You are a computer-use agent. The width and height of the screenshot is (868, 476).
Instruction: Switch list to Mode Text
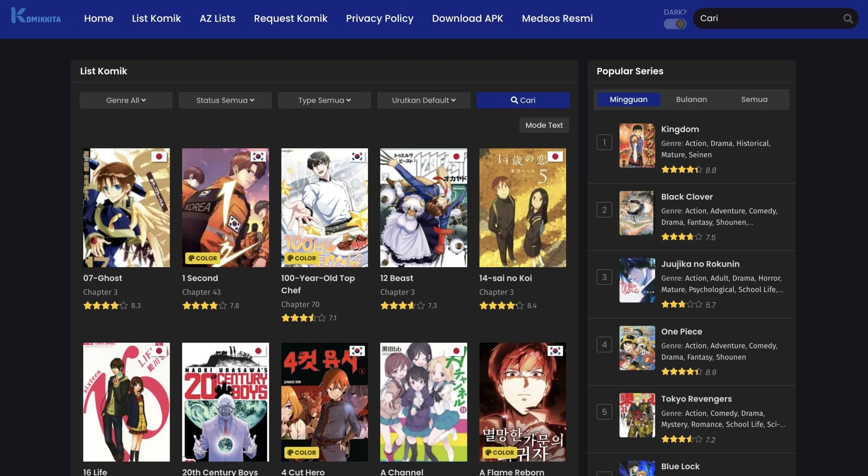click(544, 125)
